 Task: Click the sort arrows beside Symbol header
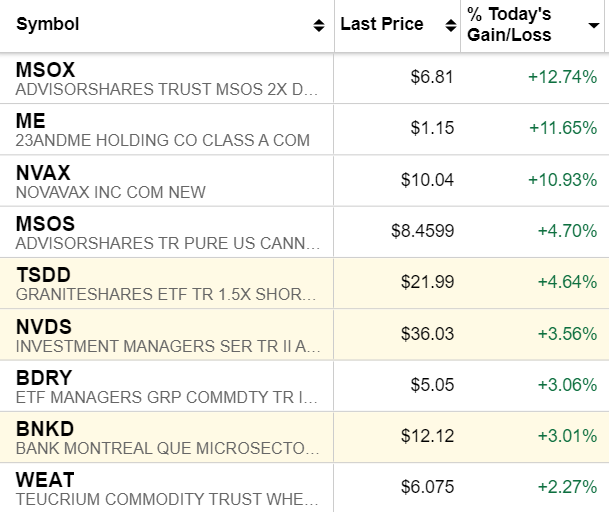318,25
